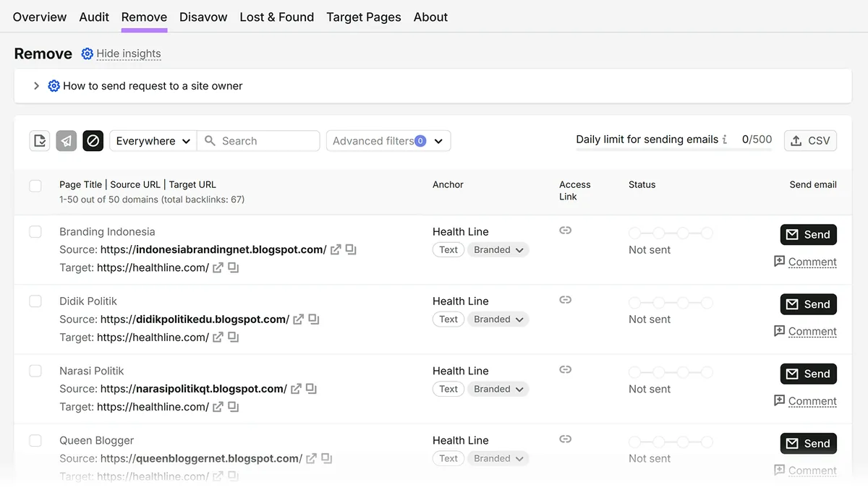
Task: Click access link icon for Narasi Politik
Action: tap(566, 369)
